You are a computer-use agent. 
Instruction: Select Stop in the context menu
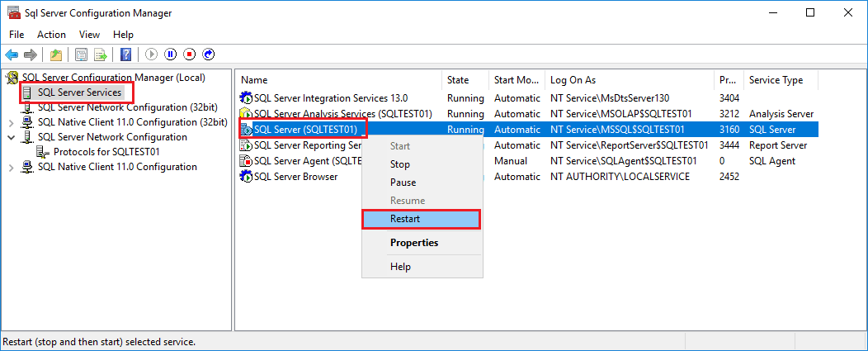click(x=400, y=164)
